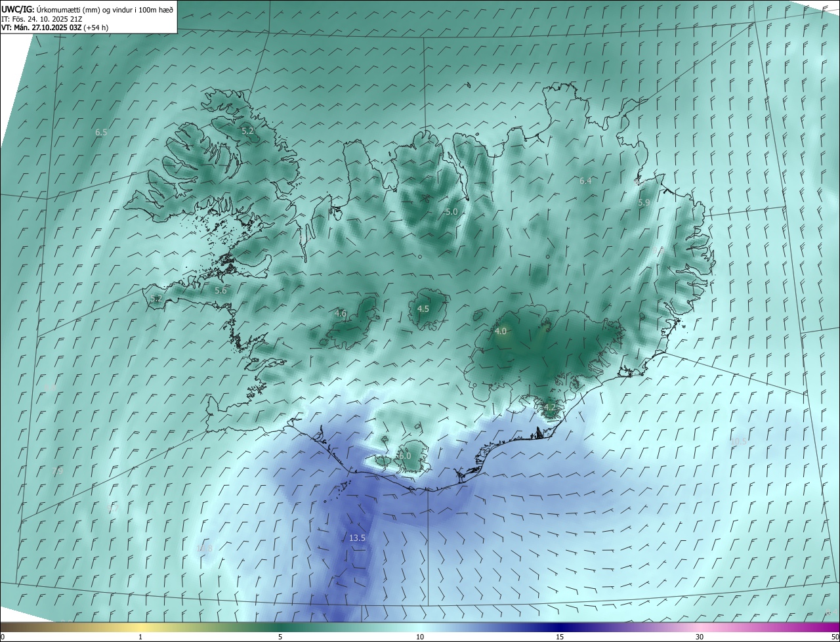
Task: Click the 4.5 value on Hofsjökull glacier
Action: [423, 309]
